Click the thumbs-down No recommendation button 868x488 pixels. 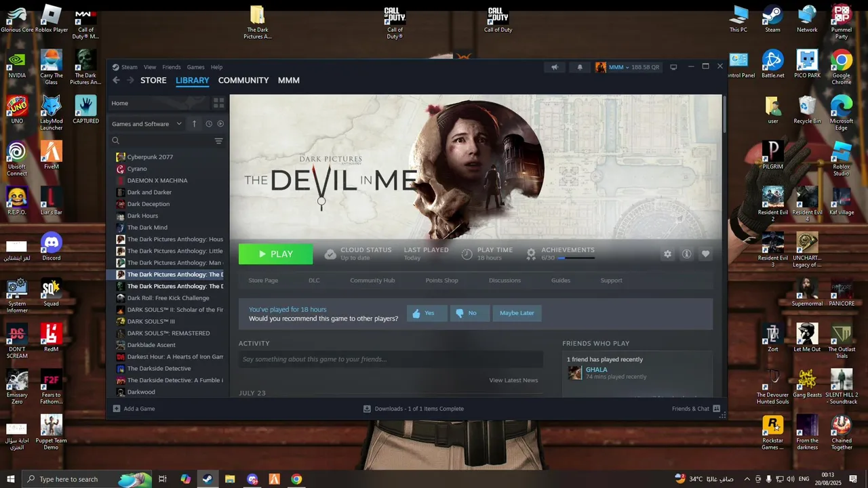(x=470, y=313)
